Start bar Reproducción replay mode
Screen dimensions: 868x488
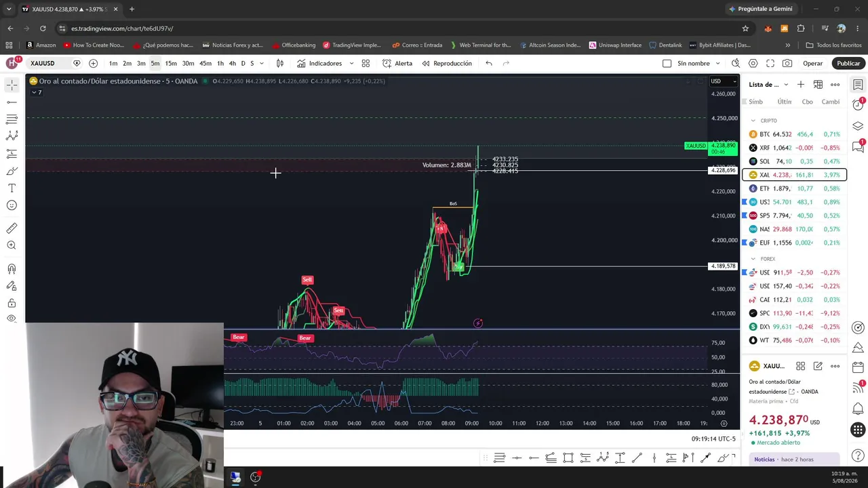pyautogui.click(x=447, y=64)
